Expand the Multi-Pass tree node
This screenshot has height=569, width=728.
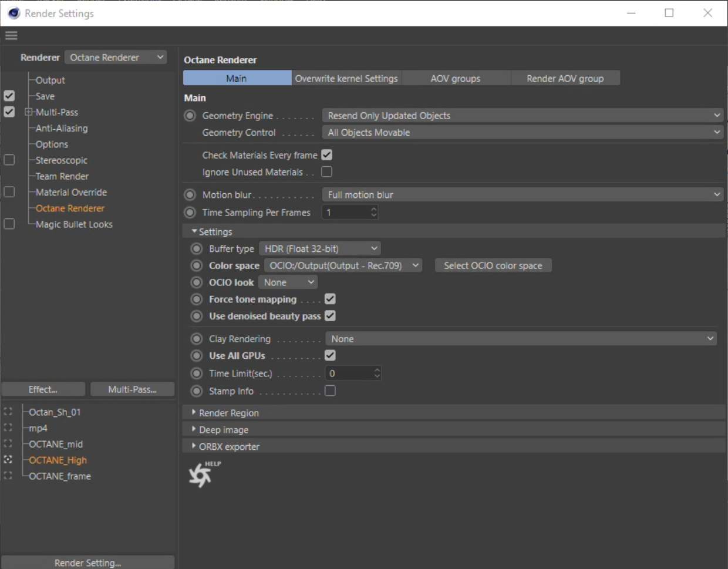pos(28,112)
